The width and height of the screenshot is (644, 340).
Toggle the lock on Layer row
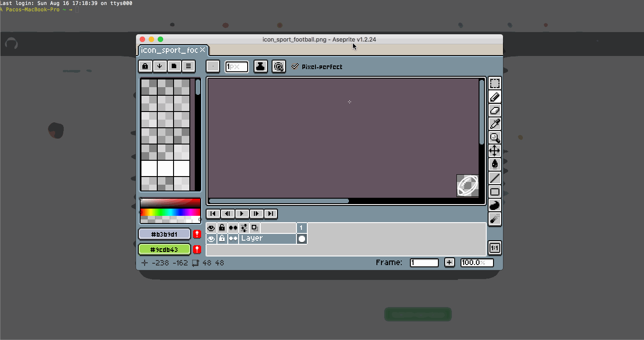click(x=222, y=239)
